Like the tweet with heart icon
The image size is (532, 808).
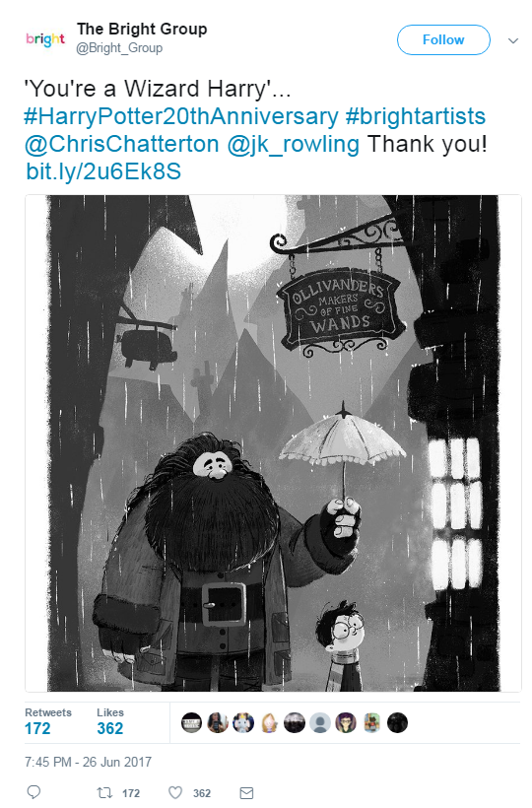[175, 792]
